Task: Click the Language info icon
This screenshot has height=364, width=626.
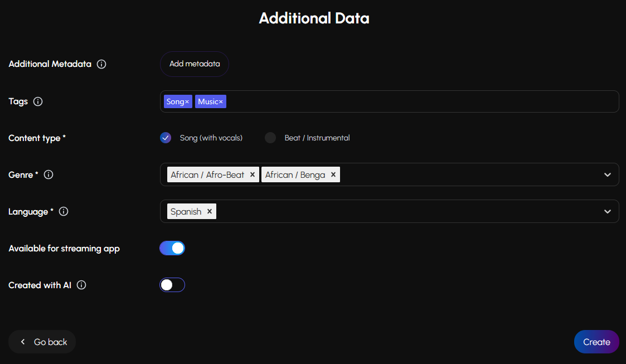Action: [x=64, y=211]
